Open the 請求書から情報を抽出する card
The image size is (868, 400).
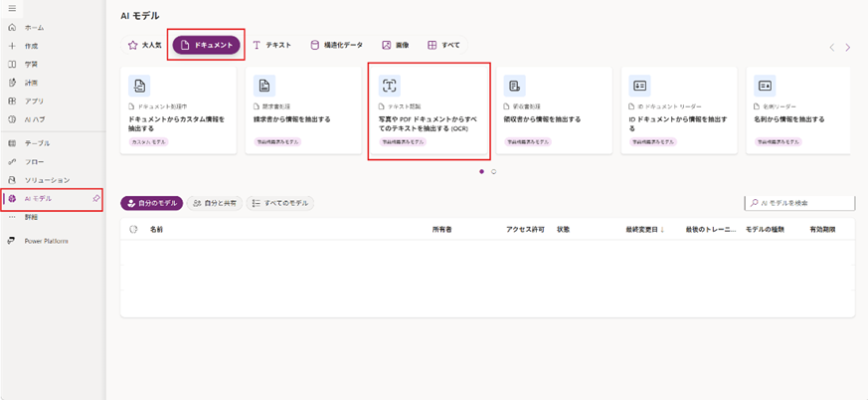(303, 110)
